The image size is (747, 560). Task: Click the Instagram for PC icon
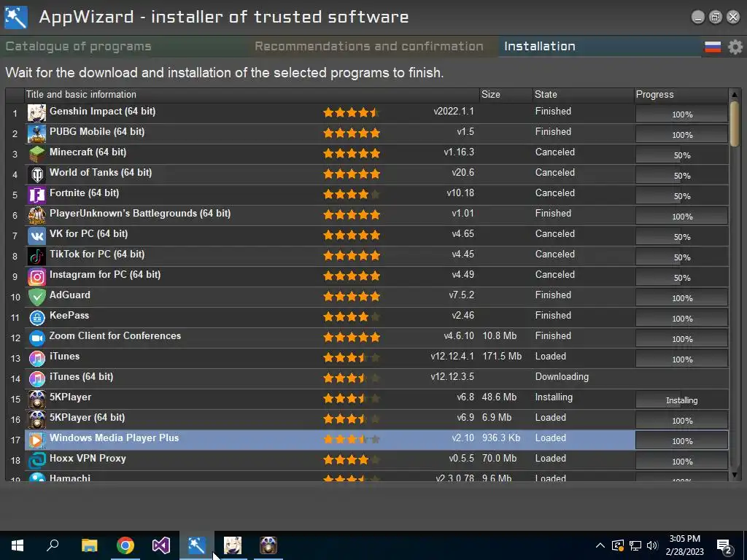click(x=36, y=277)
